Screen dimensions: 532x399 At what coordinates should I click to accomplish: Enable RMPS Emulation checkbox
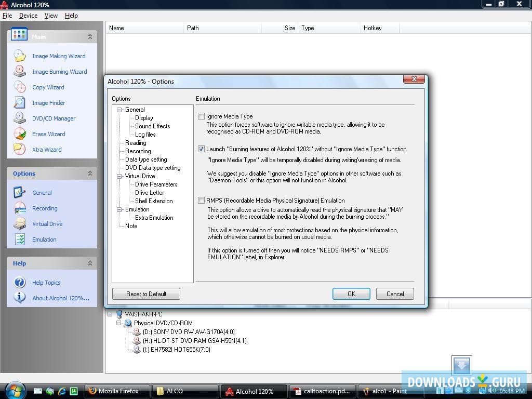[201, 200]
